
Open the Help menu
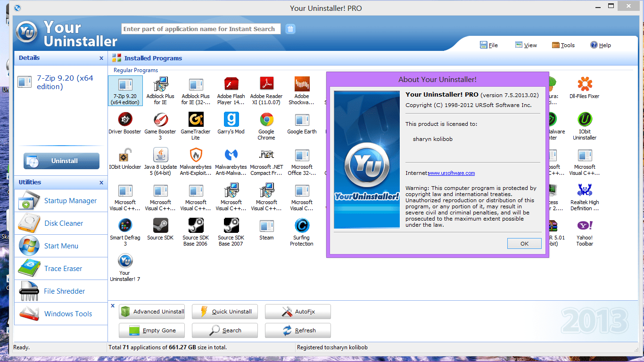601,45
